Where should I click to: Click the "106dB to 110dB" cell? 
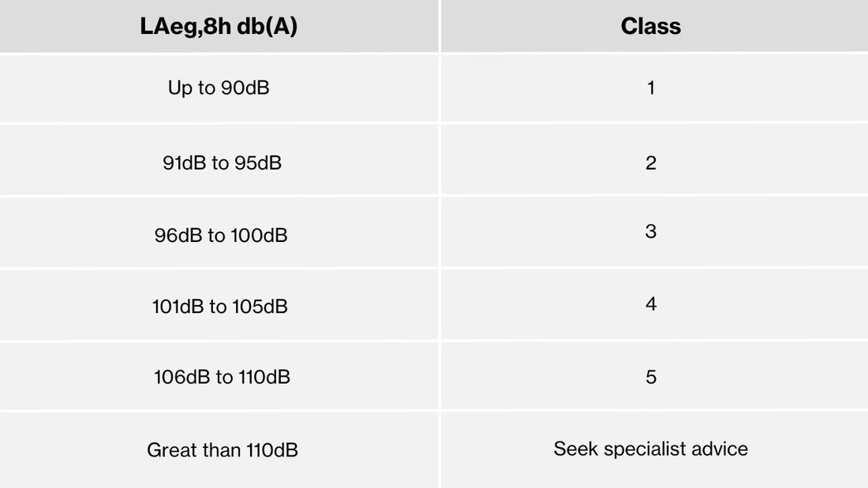[x=222, y=378]
